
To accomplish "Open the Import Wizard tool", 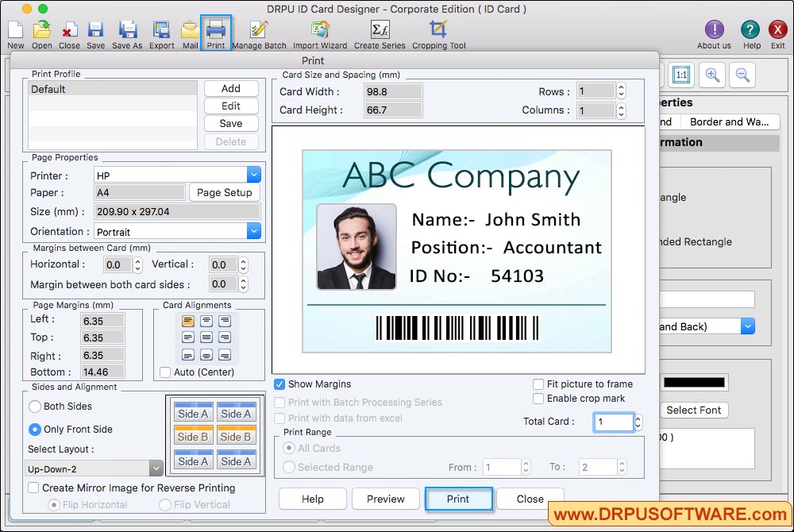I will point(320,30).
